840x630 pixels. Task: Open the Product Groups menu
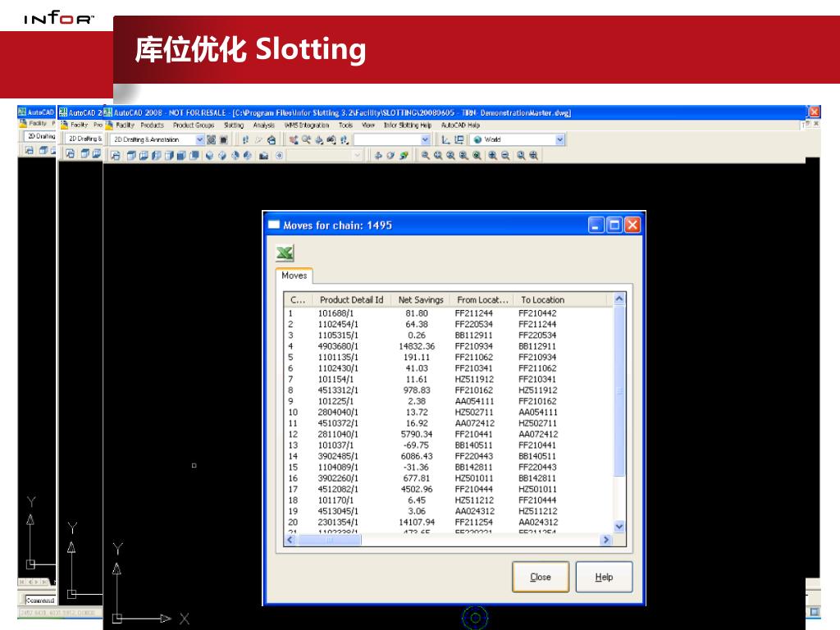click(194, 126)
